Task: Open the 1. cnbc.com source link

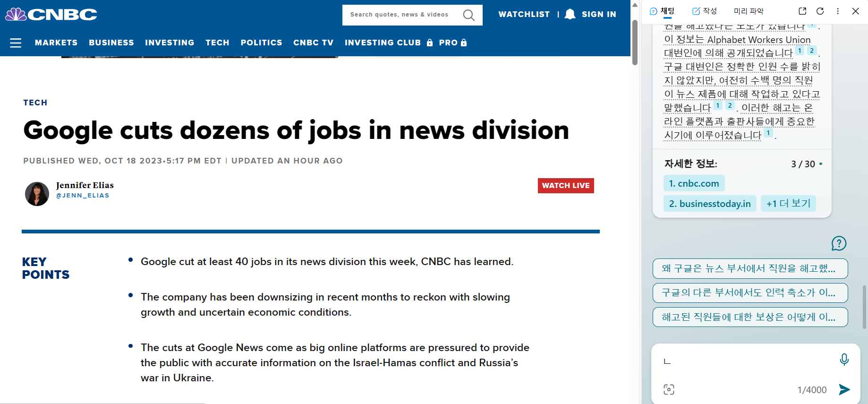Action: click(694, 183)
